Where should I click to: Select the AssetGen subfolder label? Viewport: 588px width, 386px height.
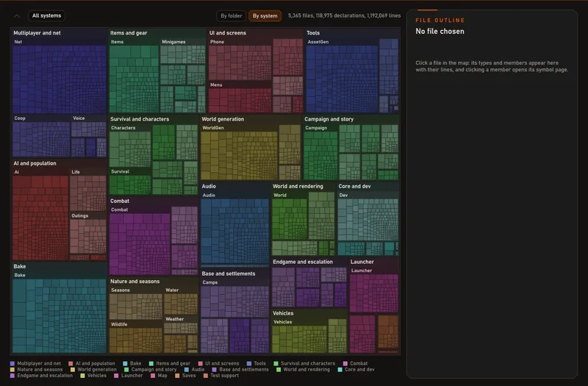tap(318, 42)
